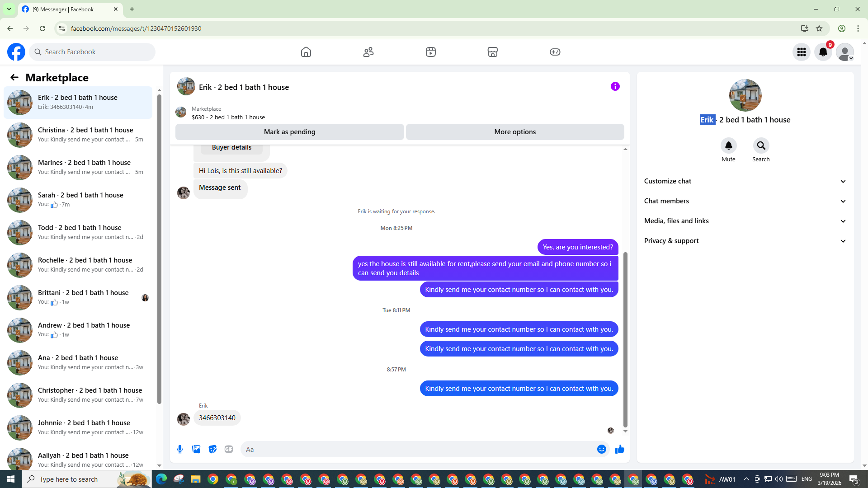The width and height of the screenshot is (868, 488).
Task: Send a thumbs-up like
Action: click(620, 449)
